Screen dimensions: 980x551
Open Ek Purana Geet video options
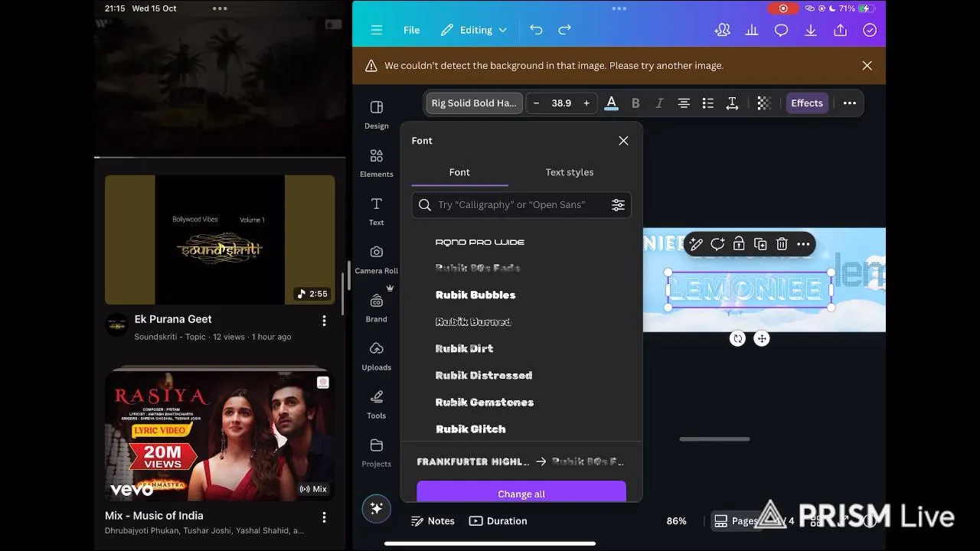point(324,321)
